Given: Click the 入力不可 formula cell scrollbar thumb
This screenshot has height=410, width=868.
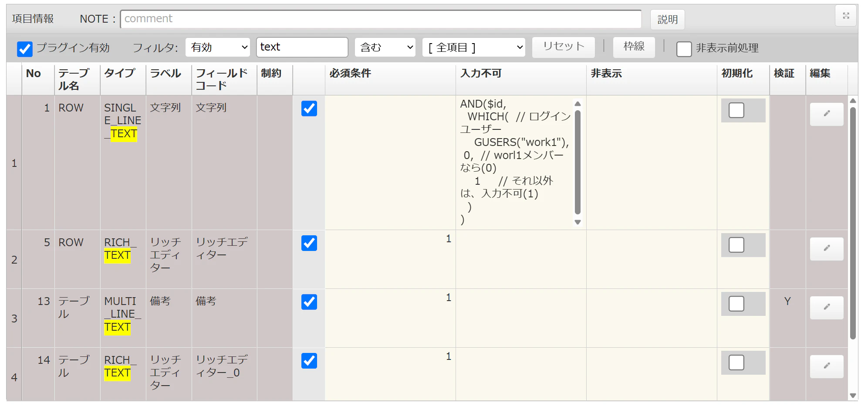Looking at the screenshot, I should click(578, 162).
